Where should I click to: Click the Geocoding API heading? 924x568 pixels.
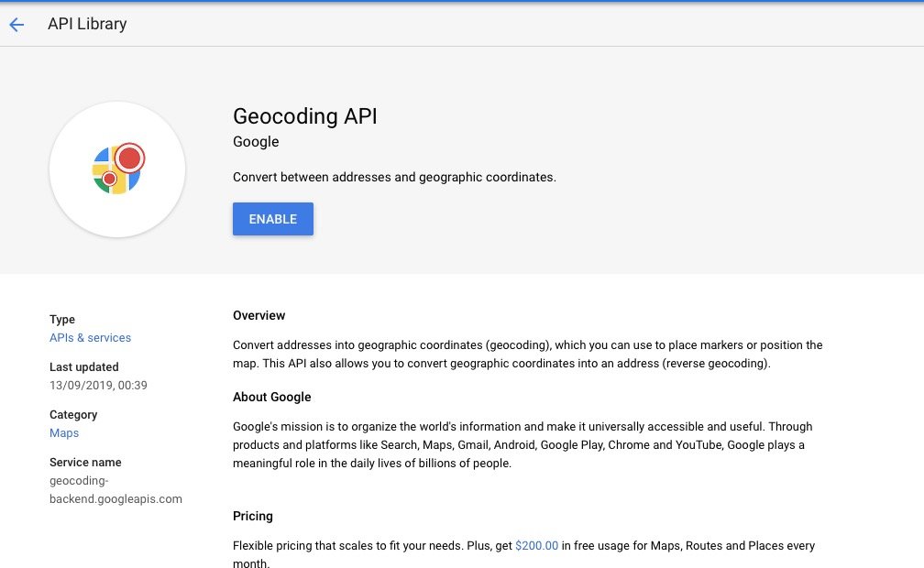click(304, 116)
